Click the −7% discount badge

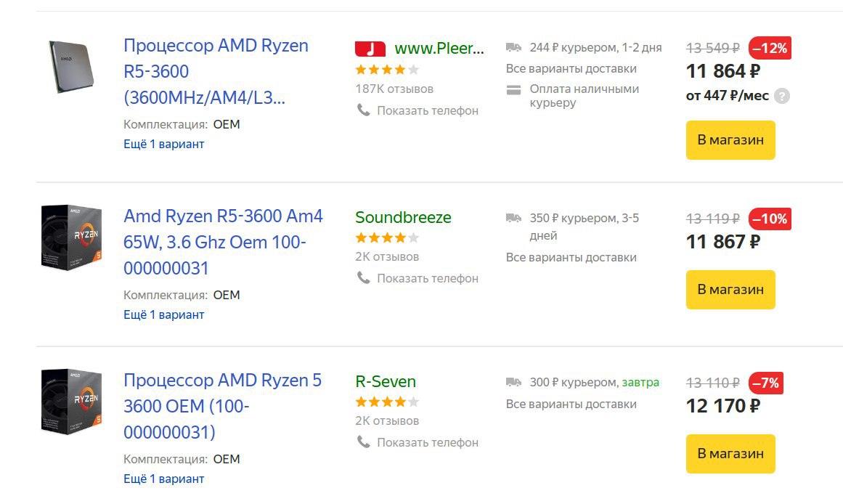pos(765,383)
